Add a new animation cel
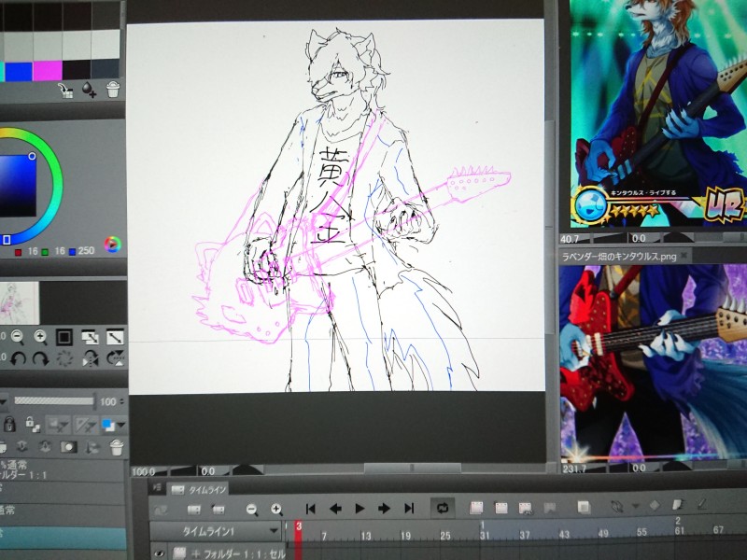The height and width of the screenshot is (560, 747). [500, 508]
